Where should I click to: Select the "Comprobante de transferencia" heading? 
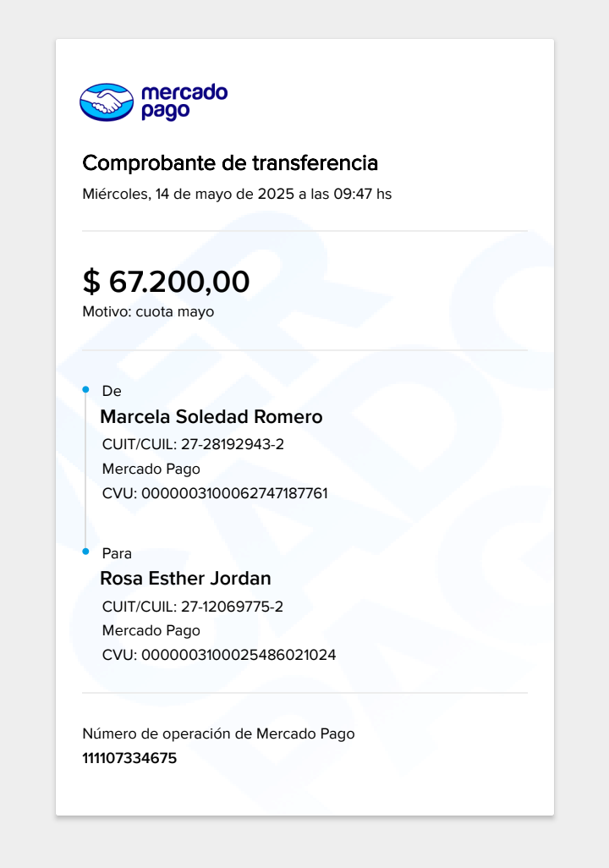[230, 162]
